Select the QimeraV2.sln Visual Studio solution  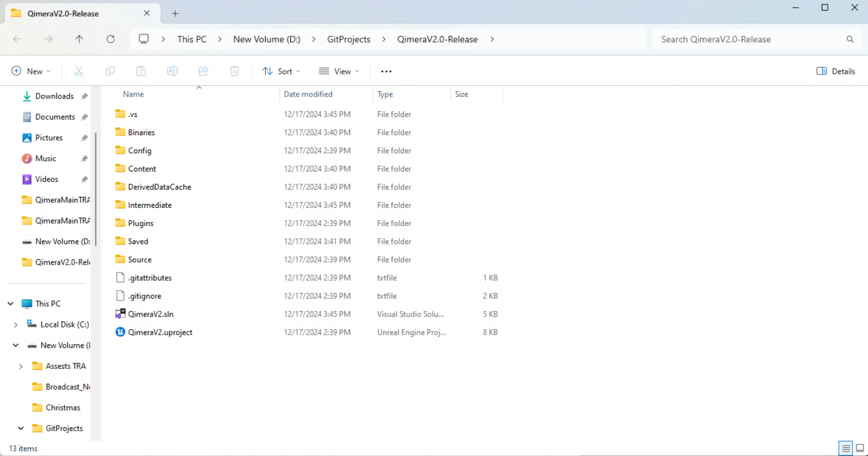click(x=150, y=314)
